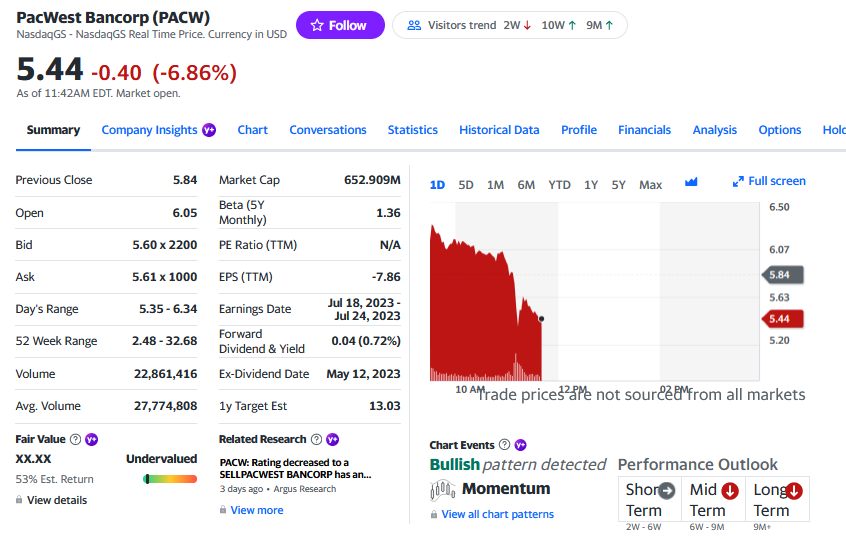Click the star icon in Follow button
This screenshot has width=846, height=539.
[317, 25]
